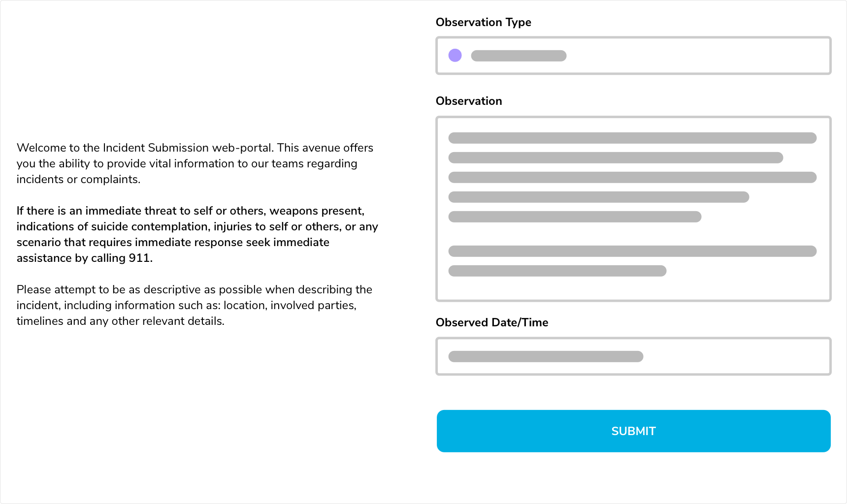Click the welcome paragraph about Incident Submission

point(195,163)
